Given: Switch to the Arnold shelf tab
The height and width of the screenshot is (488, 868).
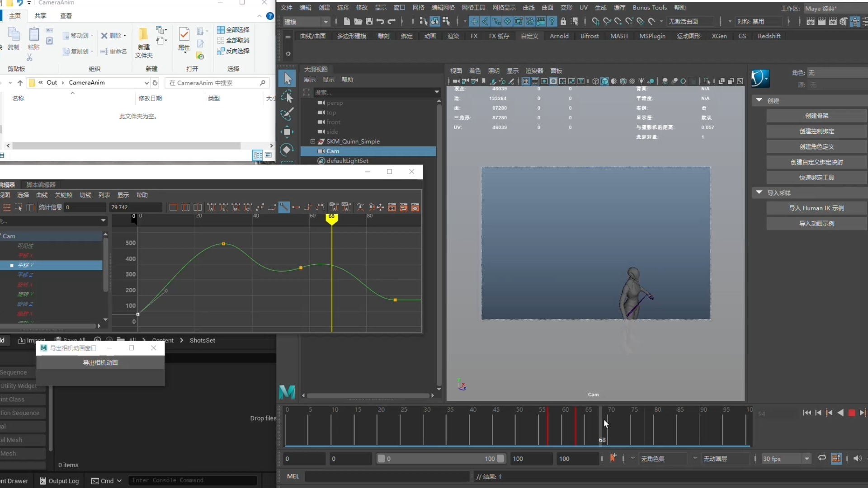Looking at the screenshot, I should tap(559, 36).
